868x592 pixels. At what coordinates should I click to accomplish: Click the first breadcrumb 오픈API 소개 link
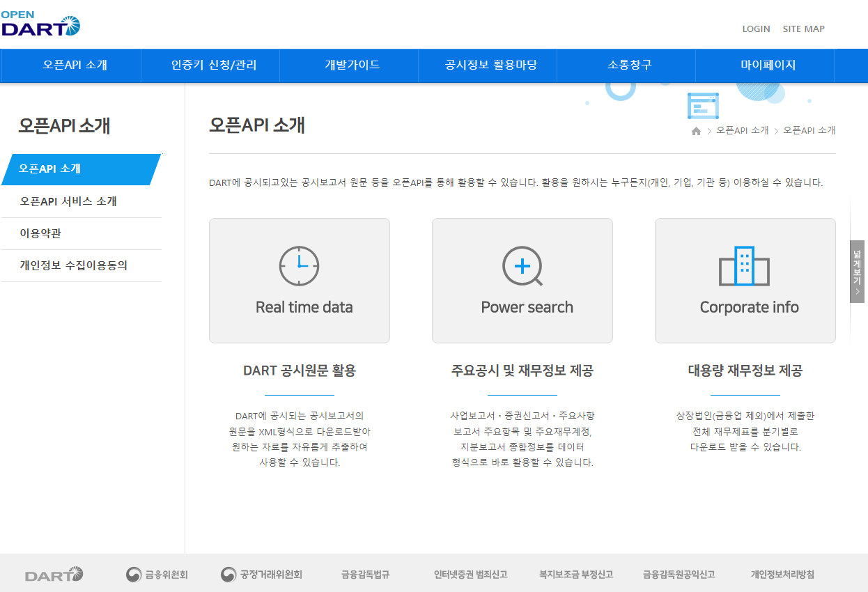(743, 131)
